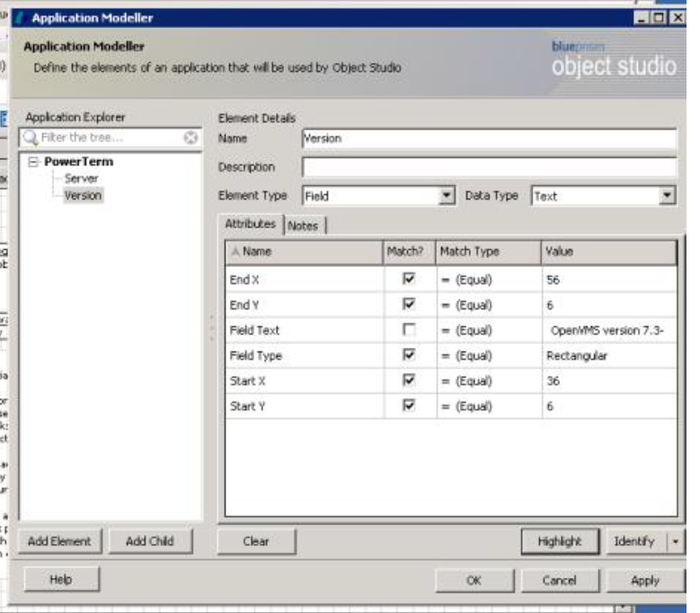Click the End X value cell 56
Screen dimensions: 700x613
coord(609,280)
